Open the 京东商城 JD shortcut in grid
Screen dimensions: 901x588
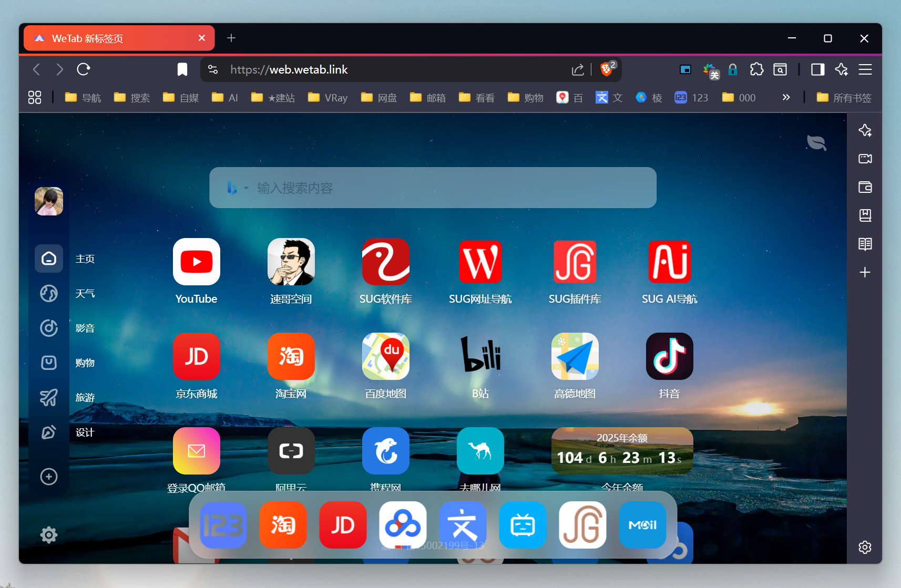pos(196,356)
